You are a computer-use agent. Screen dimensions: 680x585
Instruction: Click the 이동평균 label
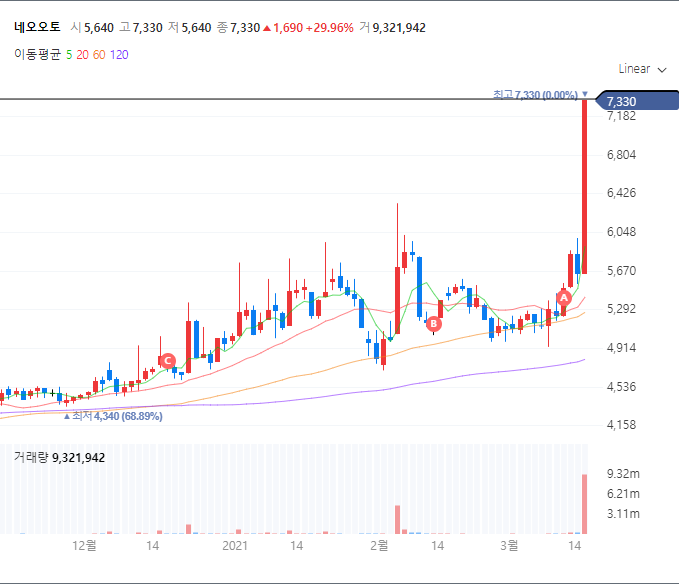point(37,55)
